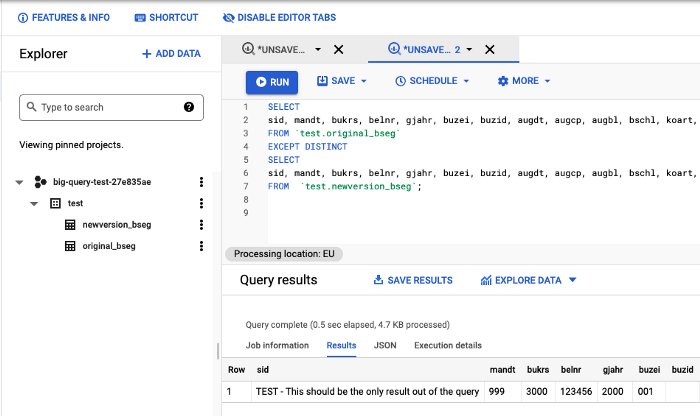Click Disable Editor Tabs option
700x416 pixels.
tap(279, 18)
